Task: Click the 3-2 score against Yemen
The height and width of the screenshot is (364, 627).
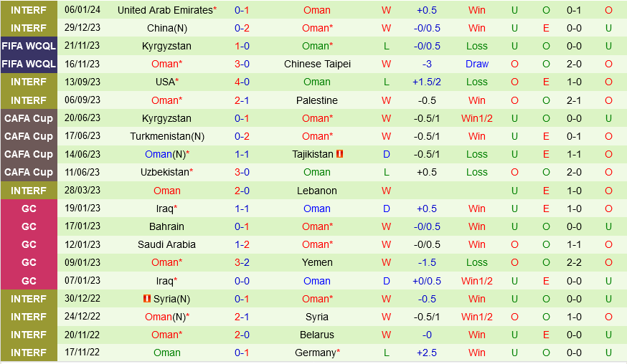Action: [x=242, y=262]
